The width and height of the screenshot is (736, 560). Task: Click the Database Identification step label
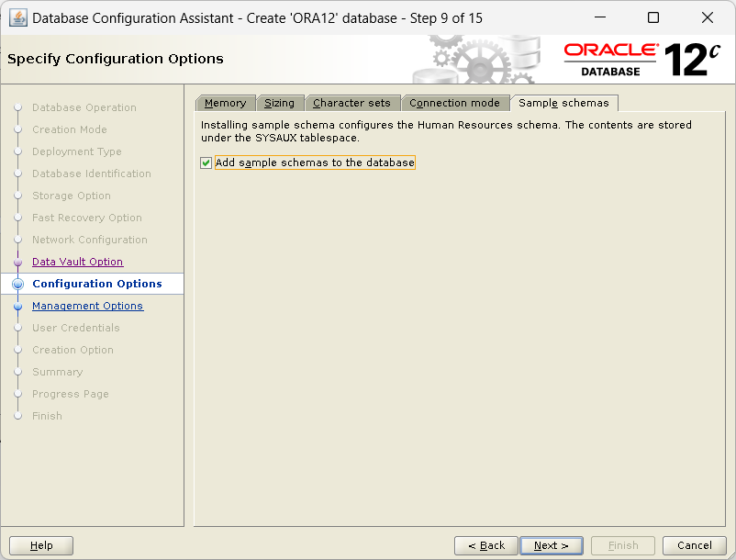[x=92, y=174]
